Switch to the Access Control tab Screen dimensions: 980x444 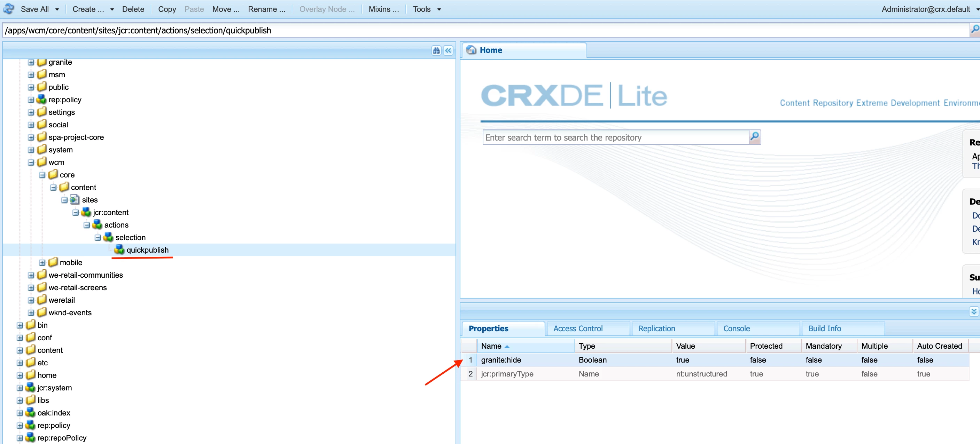click(x=577, y=328)
